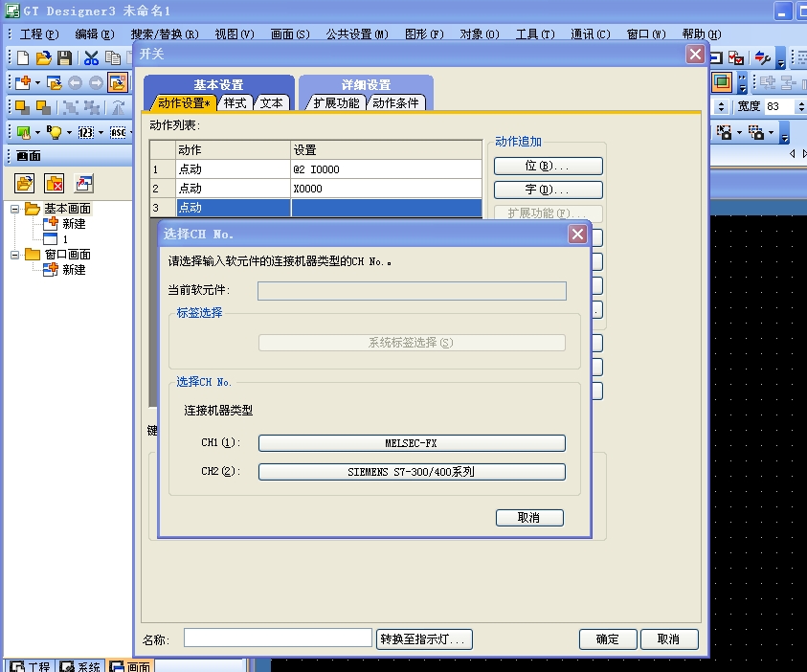Open the 扩展功能 tab
The width and height of the screenshot is (807, 672).
click(x=336, y=103)
